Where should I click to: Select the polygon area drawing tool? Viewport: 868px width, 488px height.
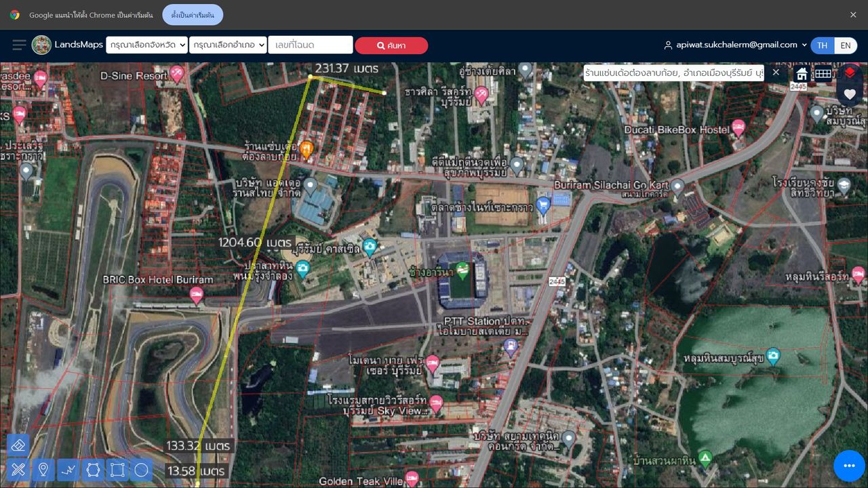pos(93,469)
